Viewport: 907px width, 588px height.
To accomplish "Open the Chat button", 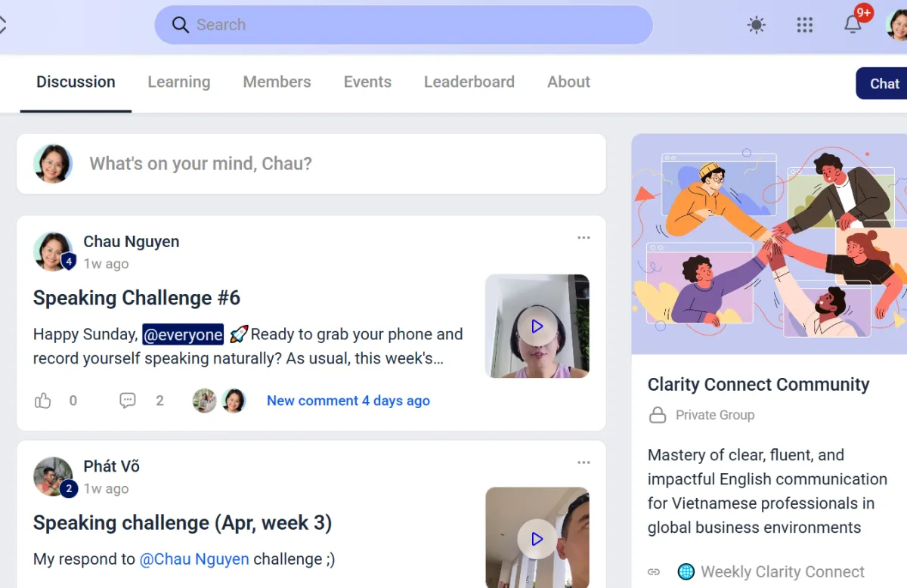I will click(882, 83).
